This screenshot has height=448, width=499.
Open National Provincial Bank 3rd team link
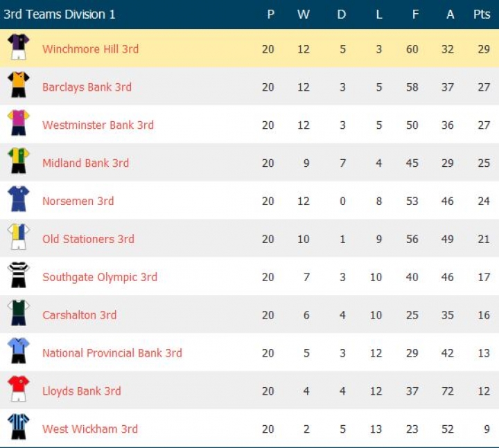coord(112,353)
